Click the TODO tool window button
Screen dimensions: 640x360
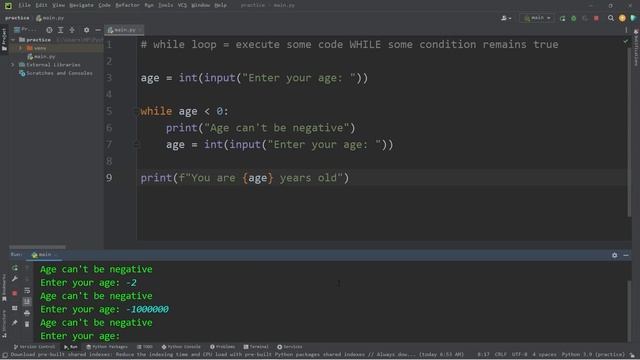tap(145, 347)
